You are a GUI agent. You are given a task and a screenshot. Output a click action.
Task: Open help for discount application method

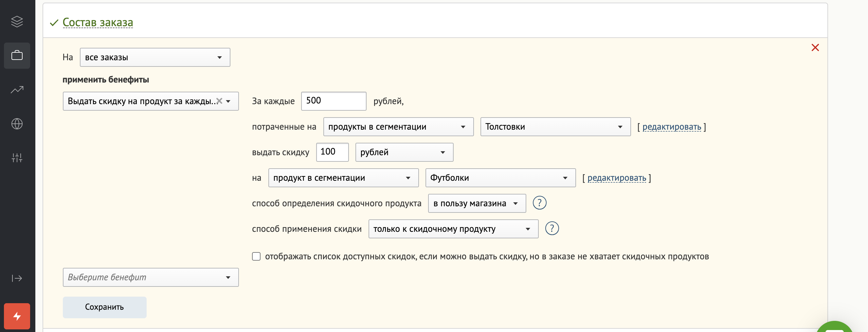(552, 229)
